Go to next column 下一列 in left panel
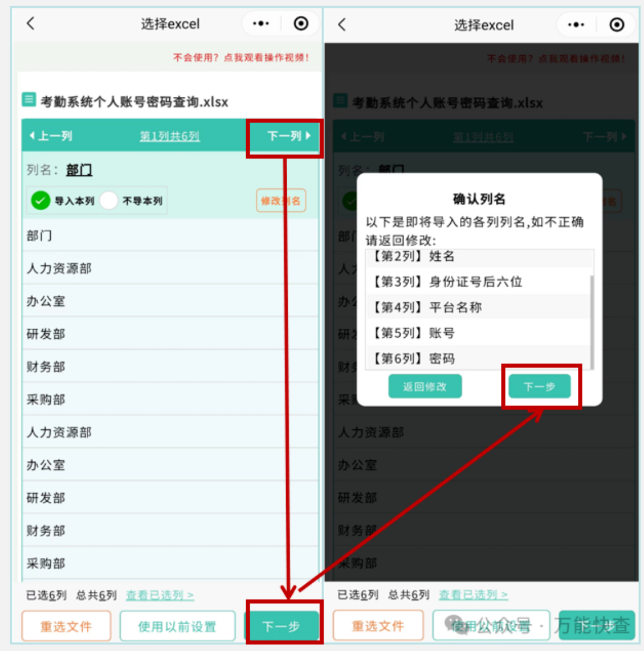 (x=288, y=136)
